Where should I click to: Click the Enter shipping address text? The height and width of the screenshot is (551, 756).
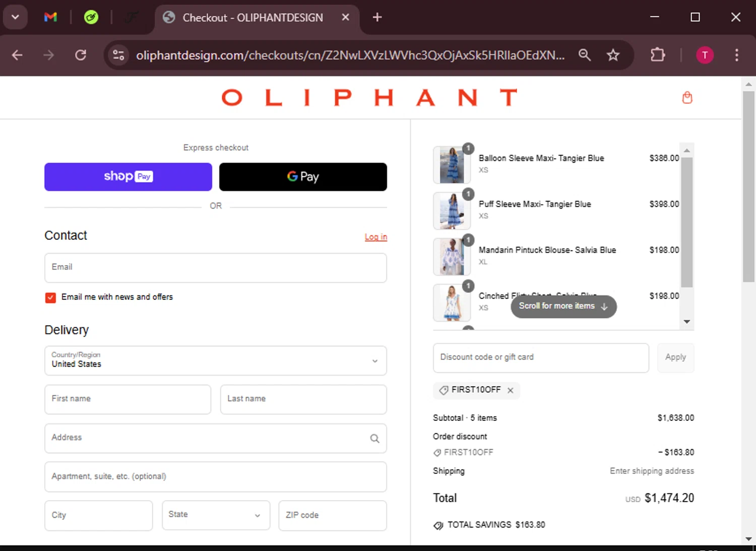tap(652, 471)
